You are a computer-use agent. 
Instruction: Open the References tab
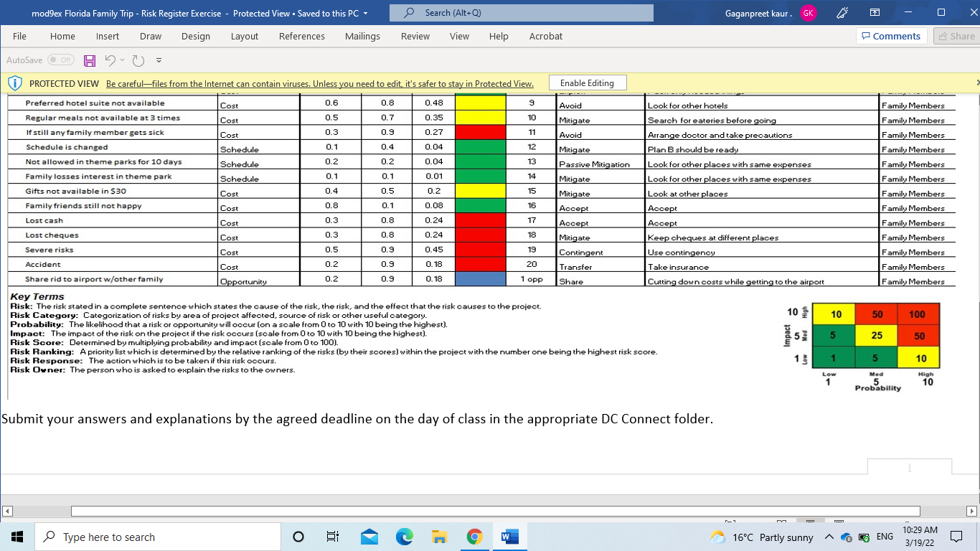302,36
